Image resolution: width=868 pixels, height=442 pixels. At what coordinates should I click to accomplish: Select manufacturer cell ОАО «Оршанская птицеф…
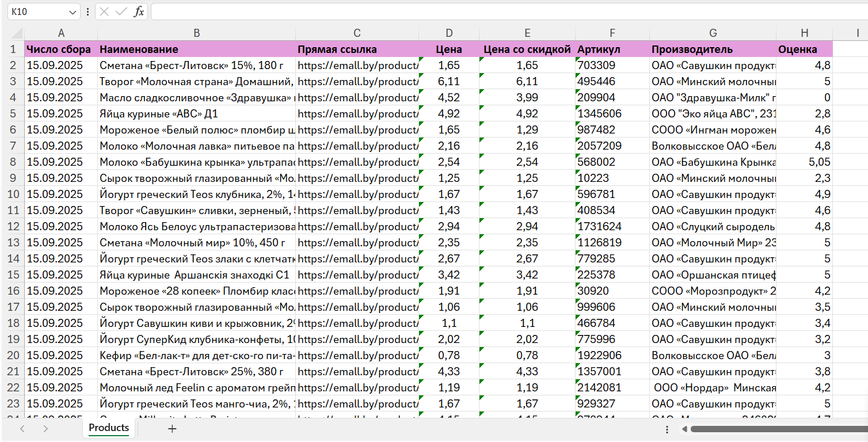tap(713, 275)
